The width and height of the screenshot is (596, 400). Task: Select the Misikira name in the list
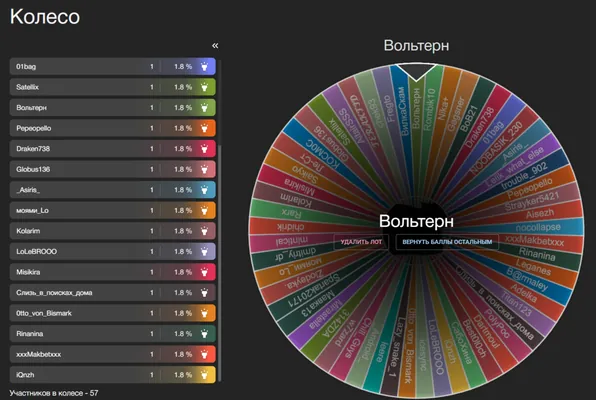(28, 272)
